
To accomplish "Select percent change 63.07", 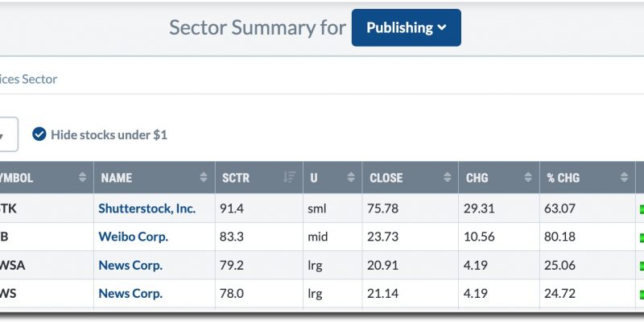I will pos(559,208).
